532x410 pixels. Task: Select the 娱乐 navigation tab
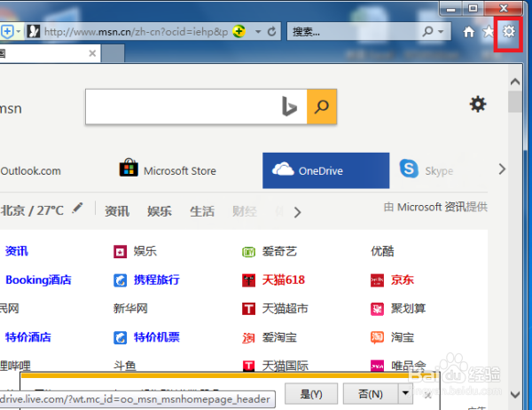(160, 211)
